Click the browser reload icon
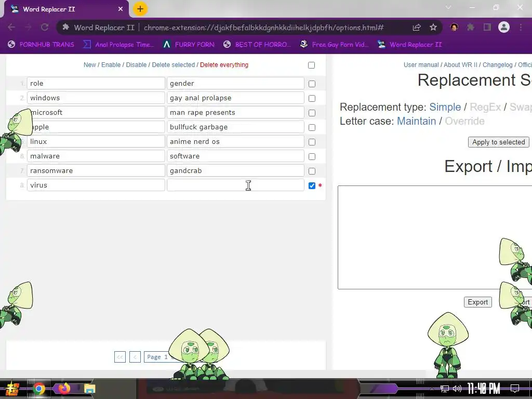The width and height of the screenshot is (532, 399). pyautogui.click(x=45, y=27)
